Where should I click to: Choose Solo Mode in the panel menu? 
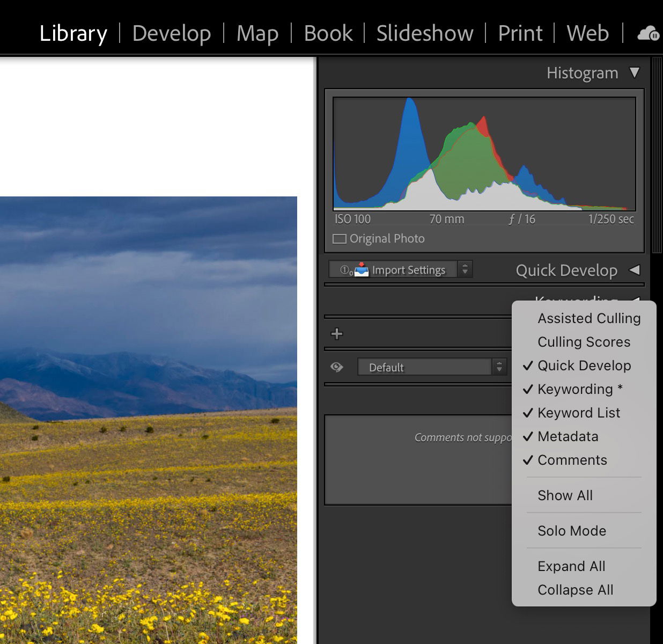click(x=571, y=531)
